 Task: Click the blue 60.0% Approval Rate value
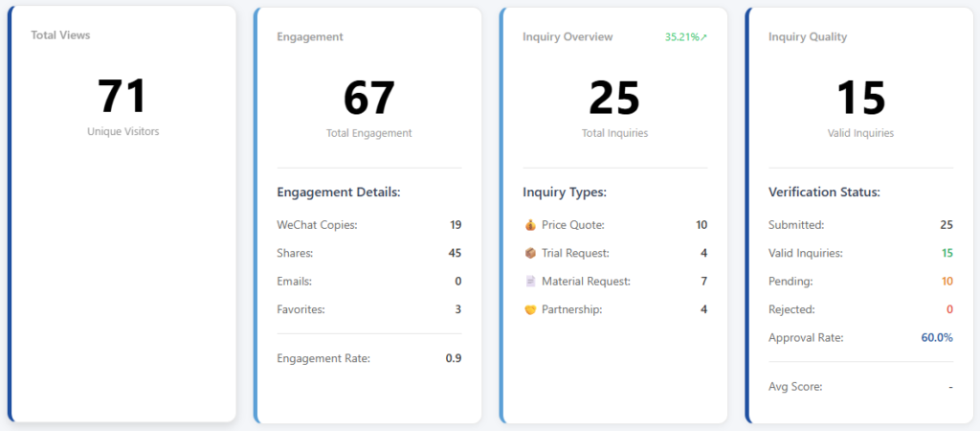point(937,337)
